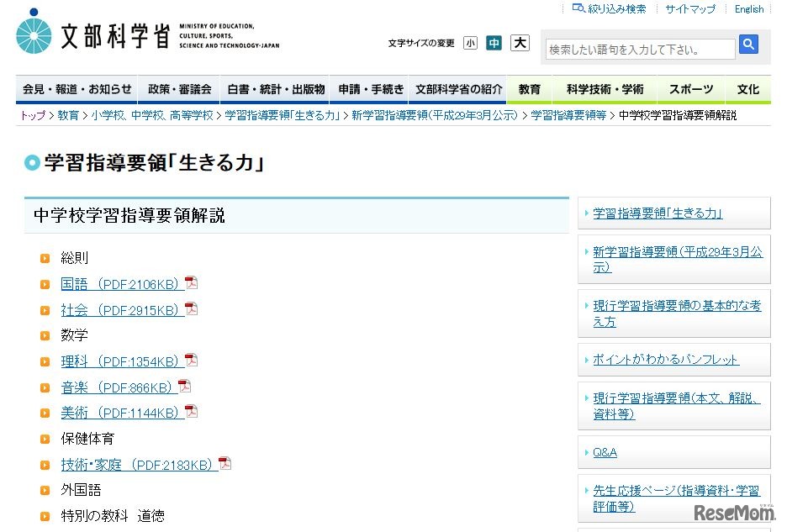Click the 絞り込み検索 filter search icon
787x532 pixels.
tap(577, 8)
